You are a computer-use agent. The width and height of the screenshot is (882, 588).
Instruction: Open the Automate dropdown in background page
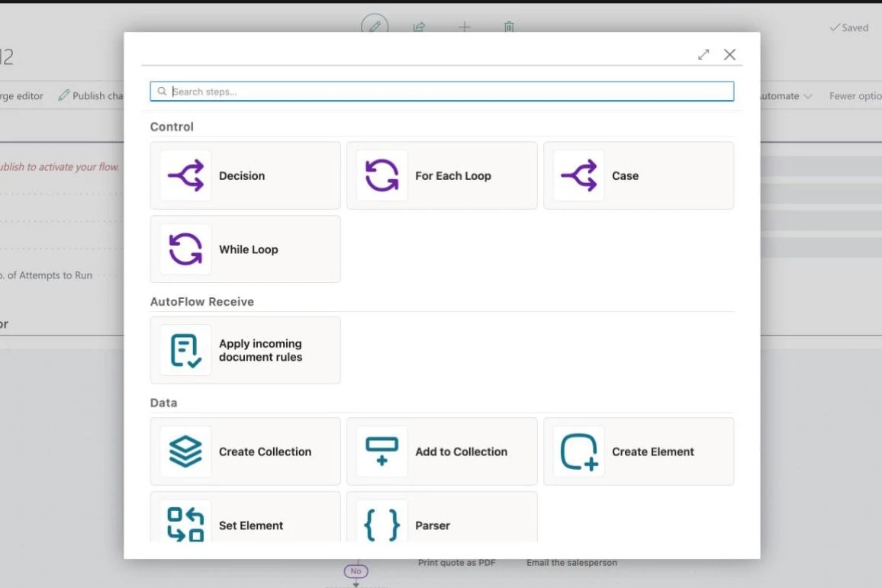(787, 96)
